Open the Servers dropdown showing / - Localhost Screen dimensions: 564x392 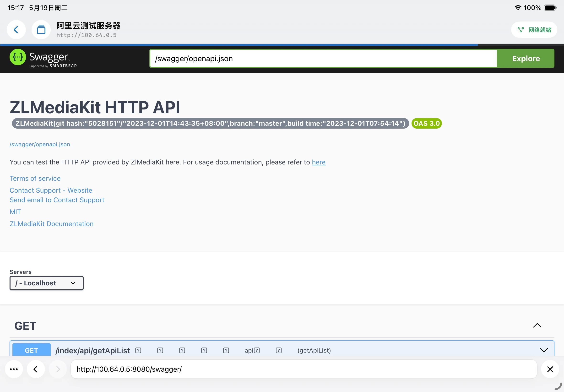(47, 283)
